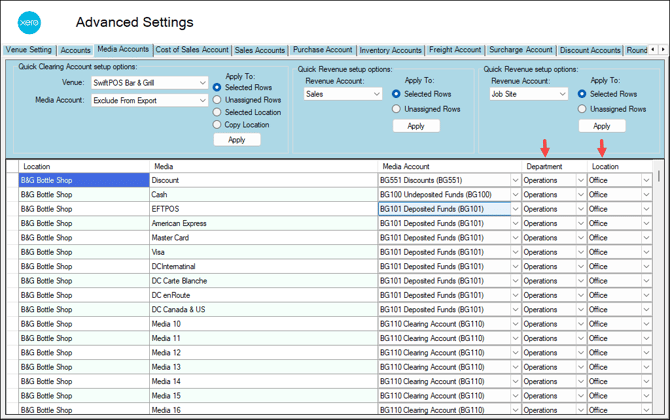Open the Discount Accounts tab
Viewport: 670px width, 420px height.
point(590,50)
